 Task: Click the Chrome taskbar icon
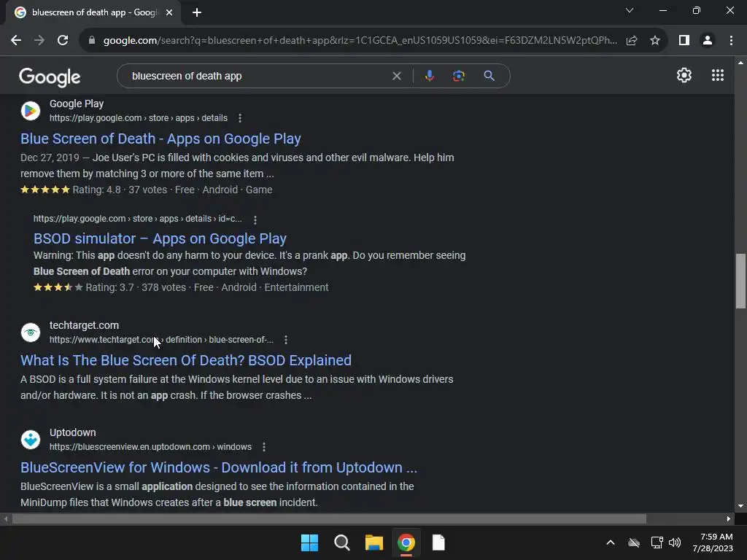tap(406, 542)
